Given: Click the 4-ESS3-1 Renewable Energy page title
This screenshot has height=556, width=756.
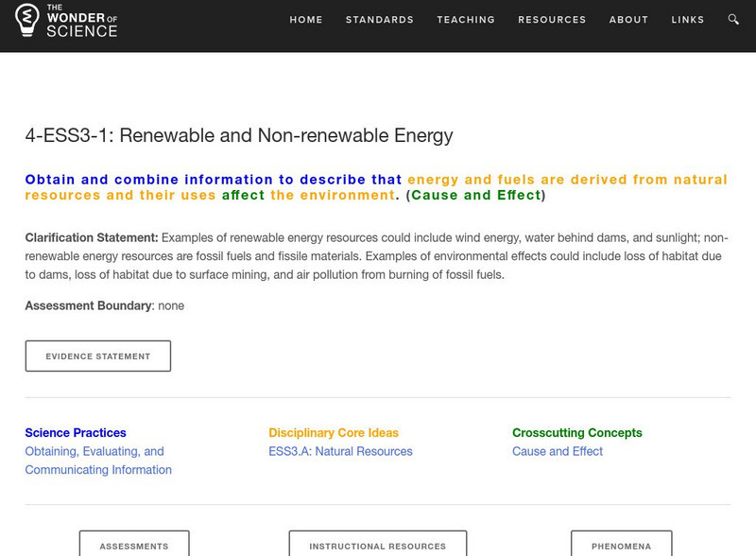Looking at the screenshot, I should 239,135.
